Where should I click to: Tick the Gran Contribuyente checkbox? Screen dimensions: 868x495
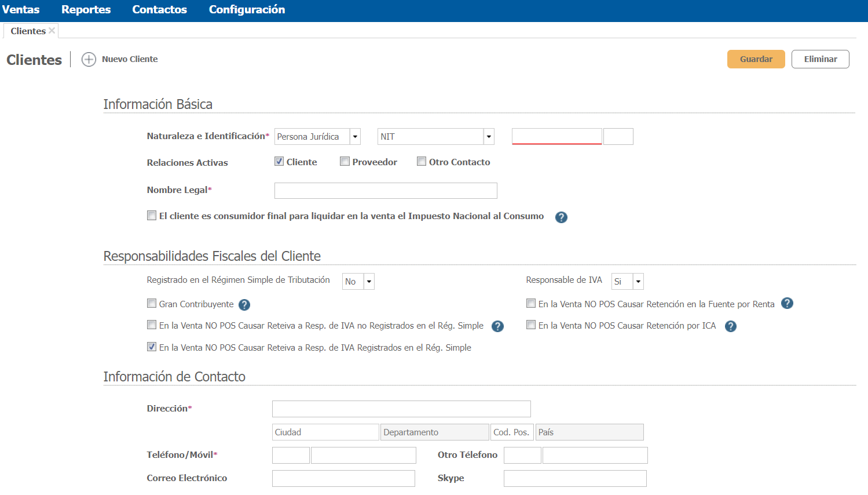(x=152, y=303)
